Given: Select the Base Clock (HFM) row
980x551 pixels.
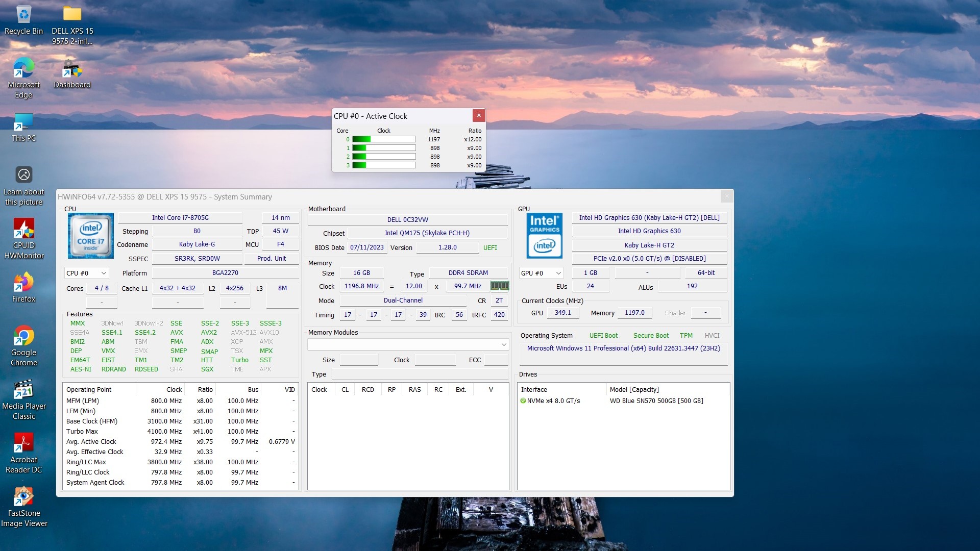Looking at the screenshot, I should [x=180, y=421].
